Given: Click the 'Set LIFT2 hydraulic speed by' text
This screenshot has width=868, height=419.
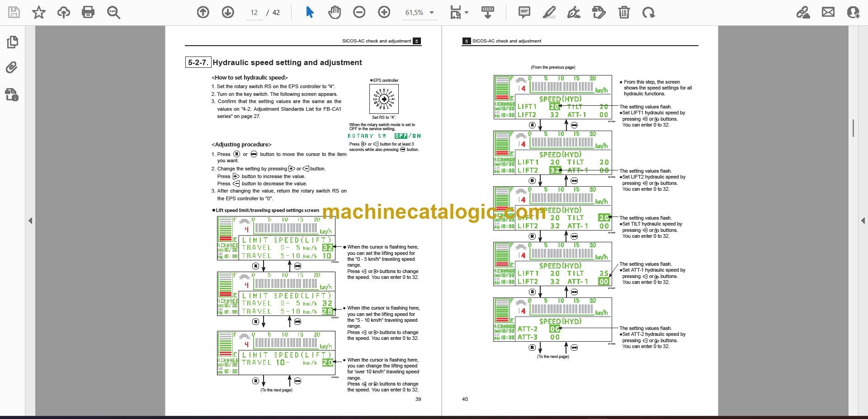Looking at the screenshot, I should 654,177.
